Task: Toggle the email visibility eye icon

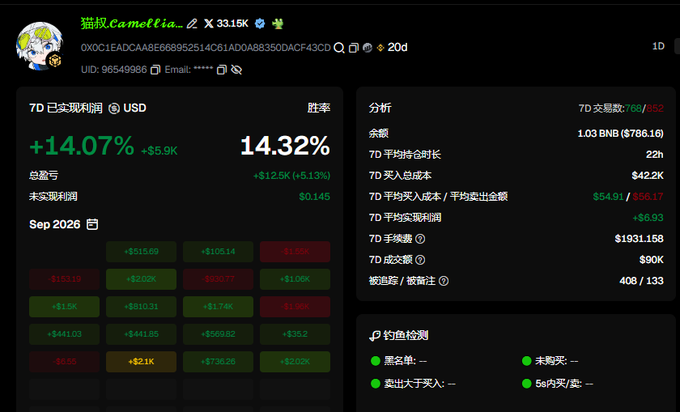Action: [236, 70]
